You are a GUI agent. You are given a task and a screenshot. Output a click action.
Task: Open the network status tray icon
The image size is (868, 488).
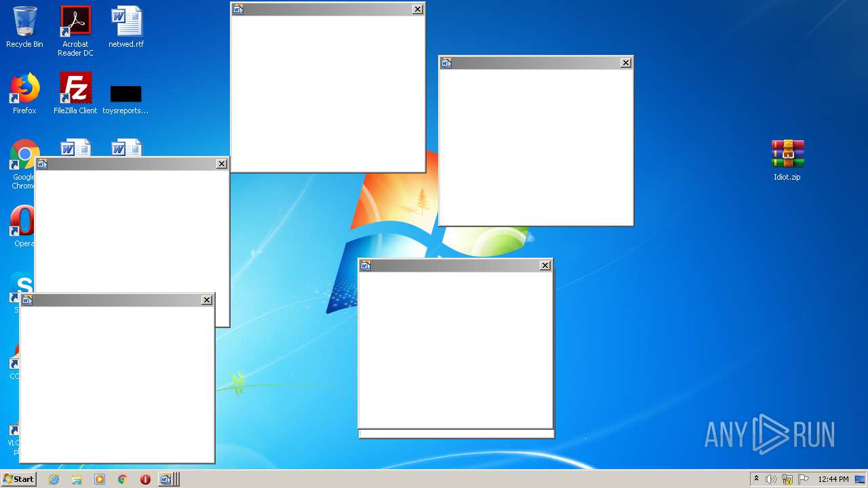[787, 479]
